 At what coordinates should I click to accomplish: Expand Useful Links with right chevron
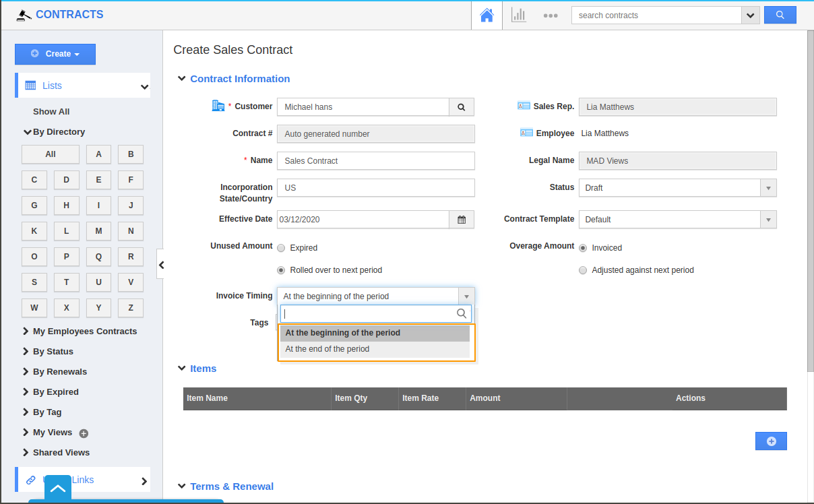144,481
